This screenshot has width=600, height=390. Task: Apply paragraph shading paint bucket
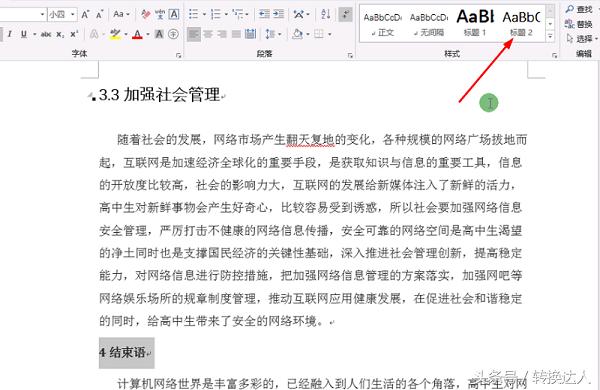pos(297,34)
